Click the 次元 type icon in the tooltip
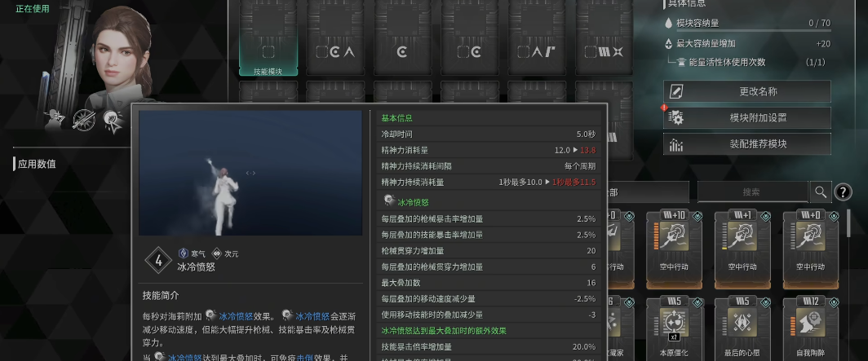Viewport: 868px width, 361px height. tap(217, 253)
